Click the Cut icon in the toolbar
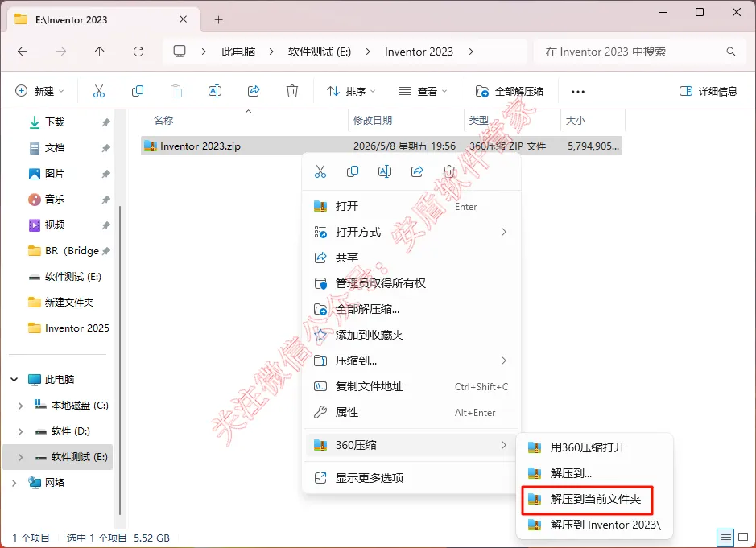This screenshot has width=756, height=548. (x=99, y=91)
